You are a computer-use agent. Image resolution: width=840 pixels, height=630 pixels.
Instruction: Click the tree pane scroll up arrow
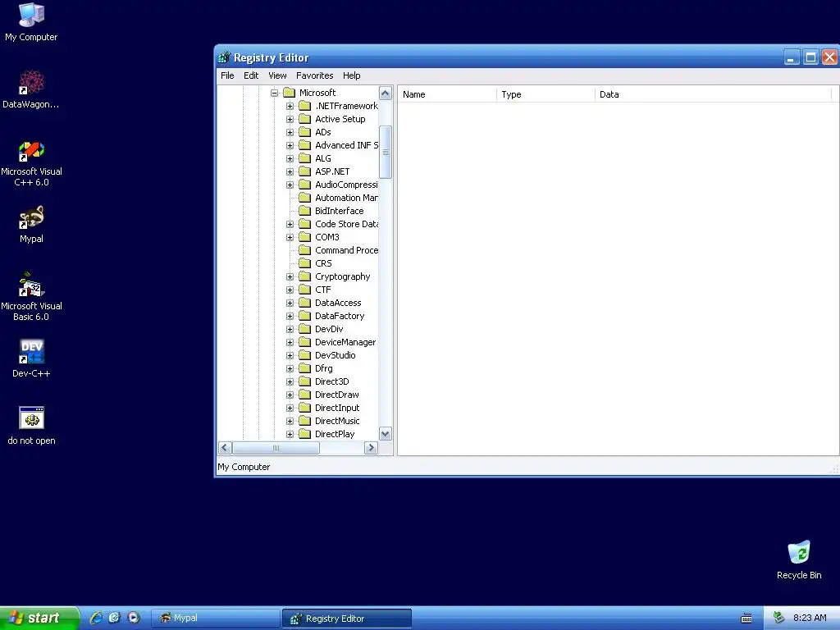tap(386, 94)
